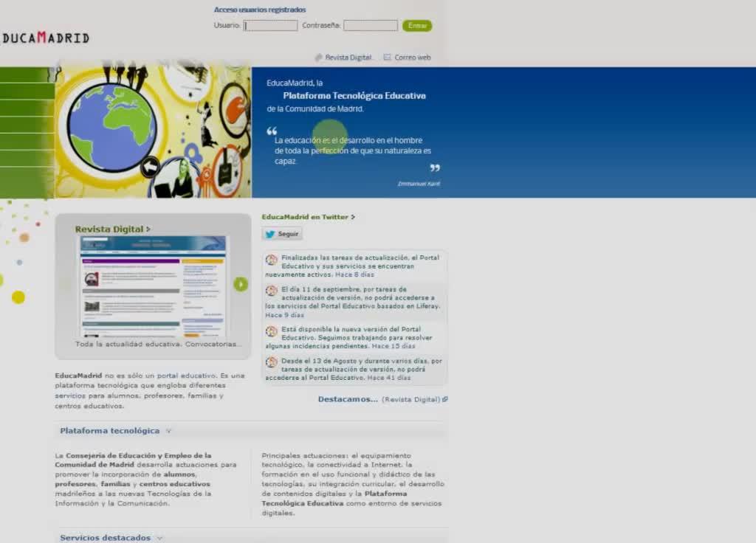The image size is (756, 543).
Task: Click the black left arrow on banner
Action: (x=151, y=167)
